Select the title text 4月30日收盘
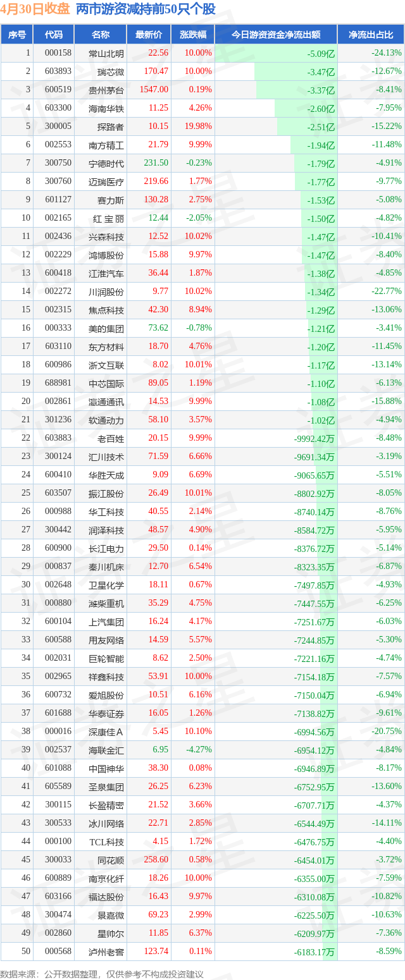Viewport: 405px width, 980px height. [x=35, y=9]
